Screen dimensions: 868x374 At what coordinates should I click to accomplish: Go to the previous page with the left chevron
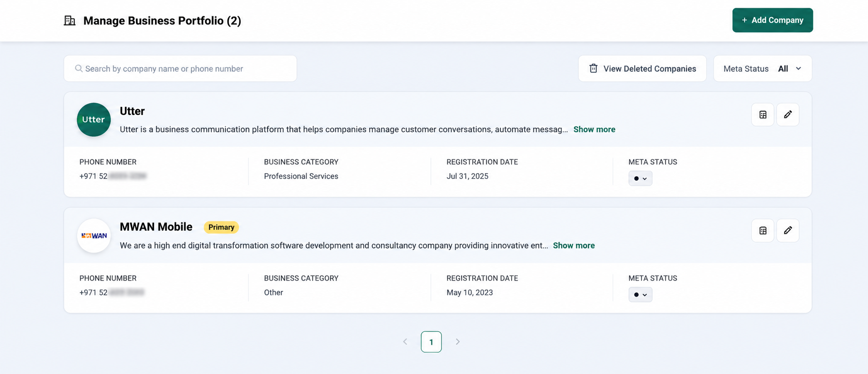coord(405,342)
